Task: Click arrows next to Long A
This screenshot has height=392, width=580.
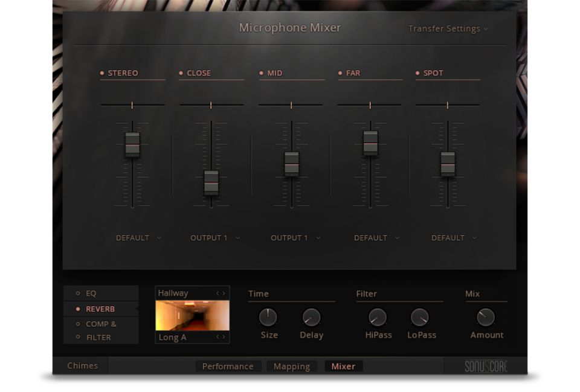Action: click(221, 337)
